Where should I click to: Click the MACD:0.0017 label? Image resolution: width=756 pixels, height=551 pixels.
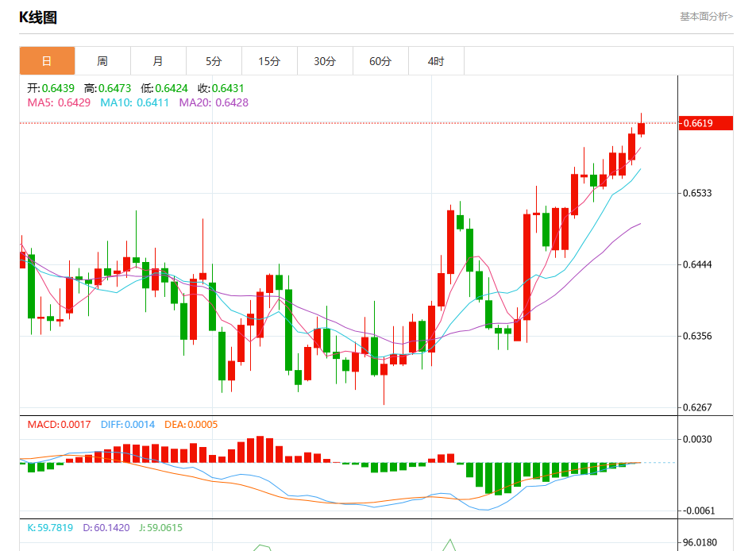coord(59,424)
